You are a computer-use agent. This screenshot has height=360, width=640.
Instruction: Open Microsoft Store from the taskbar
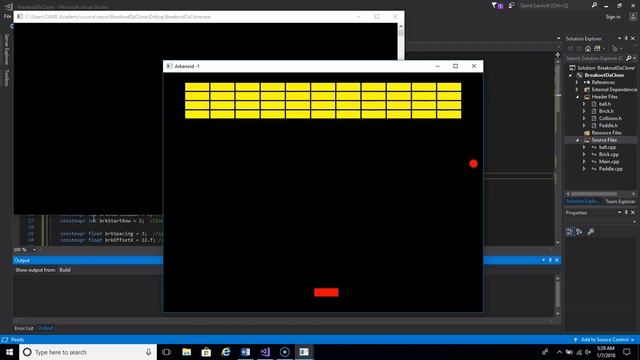pos(206,352)
